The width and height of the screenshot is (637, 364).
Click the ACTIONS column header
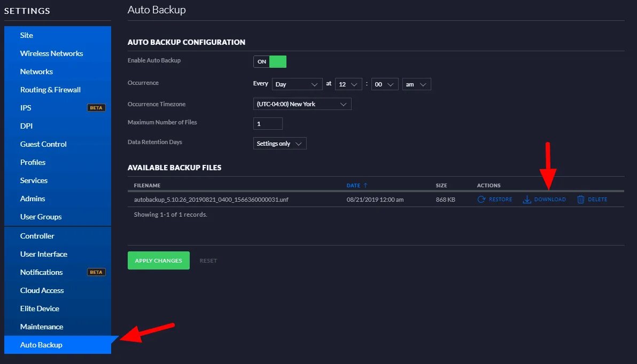point(489,185)
